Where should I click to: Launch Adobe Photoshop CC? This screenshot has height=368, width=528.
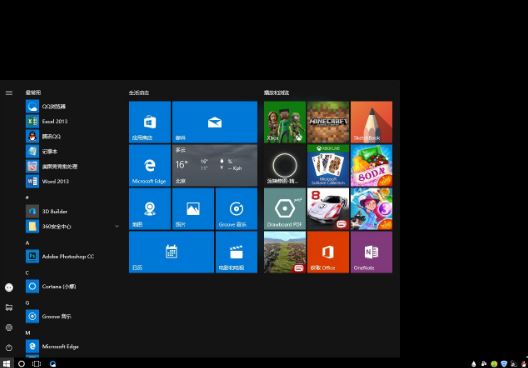click(x=72, y=256)
